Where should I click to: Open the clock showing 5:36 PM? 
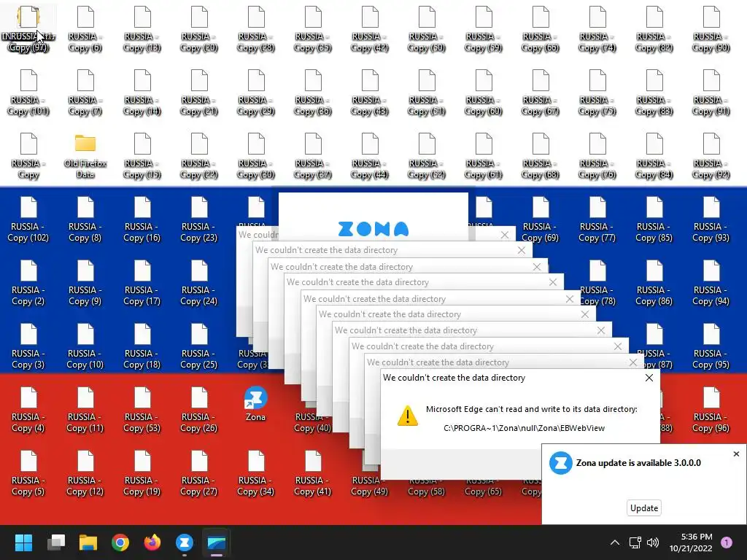(x=691, y=542)
